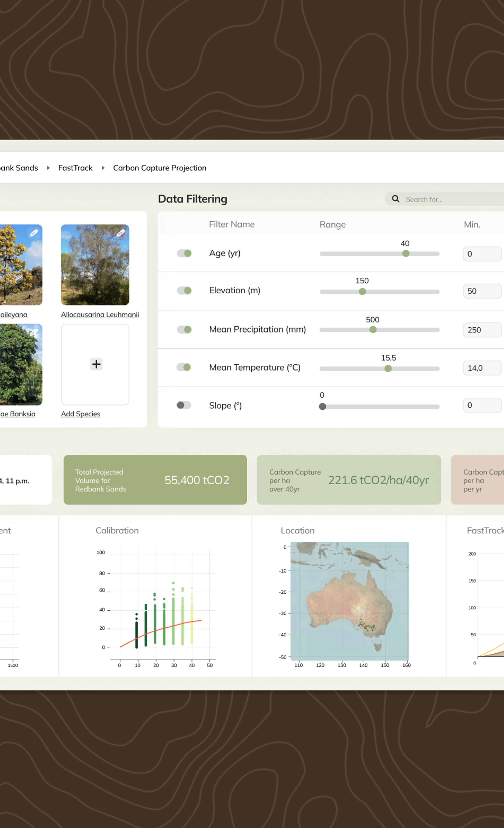Toggle Mean Temperature filter switch
The width and height of the screenshot is (504, 828).
tap(184, 367)
